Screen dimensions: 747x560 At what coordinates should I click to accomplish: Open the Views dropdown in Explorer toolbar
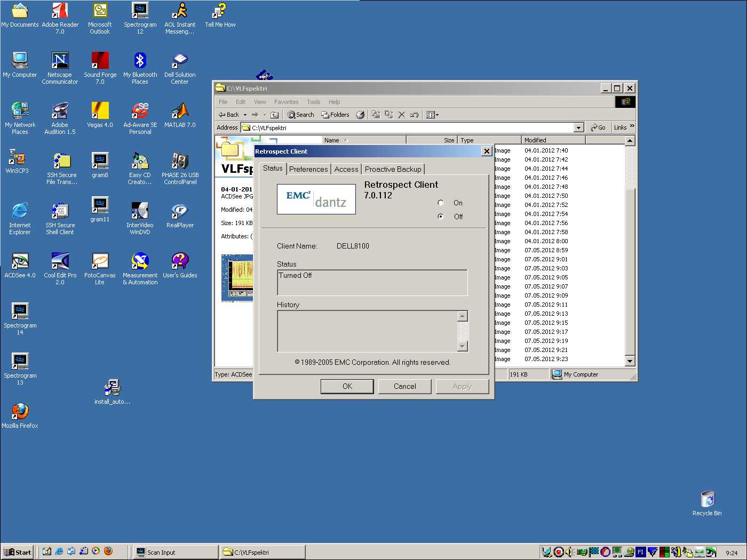(433, 115)
